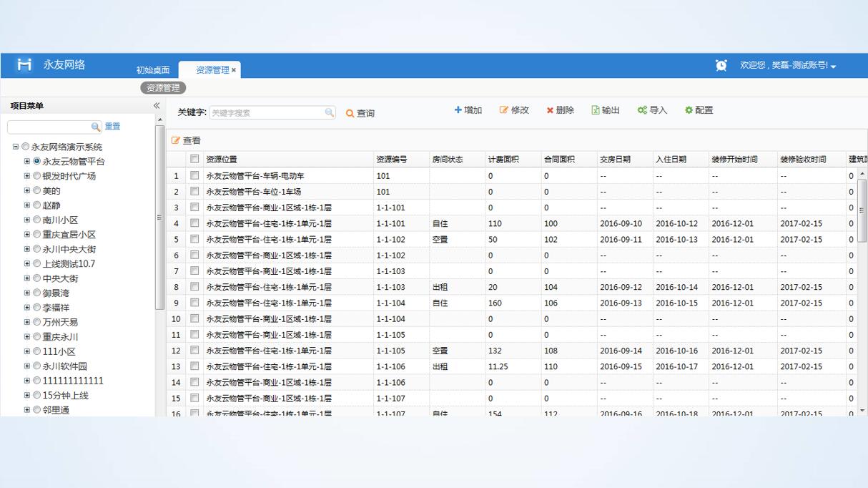Click the red 删除 delete icon
The image size is (868, 488).
[550, 110]
